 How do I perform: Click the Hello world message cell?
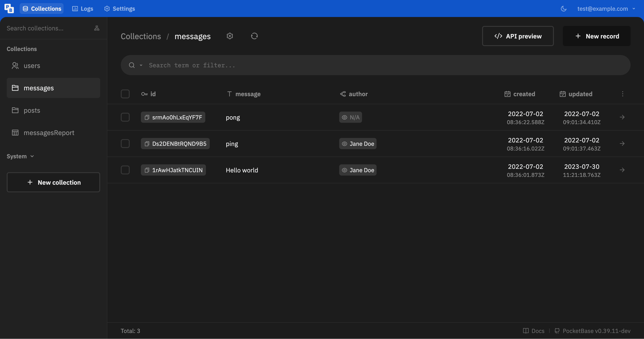pyautogui.click(x=242, y=170)
